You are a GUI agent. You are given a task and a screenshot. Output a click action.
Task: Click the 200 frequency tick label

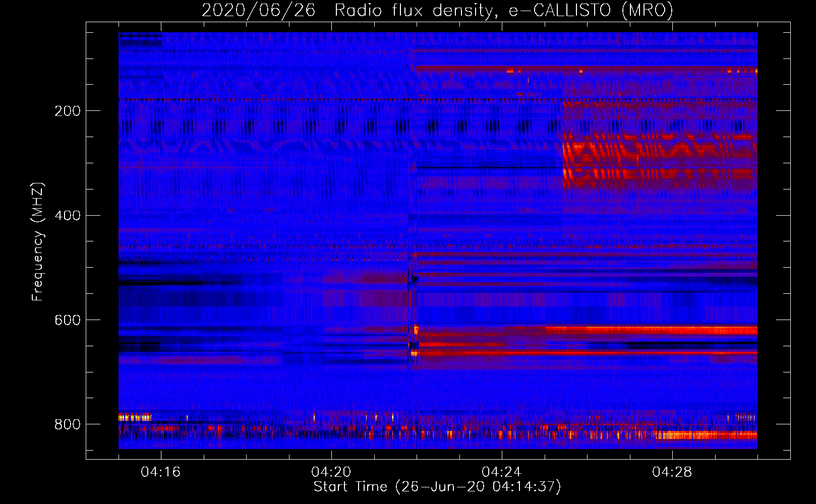click(68, 111)
